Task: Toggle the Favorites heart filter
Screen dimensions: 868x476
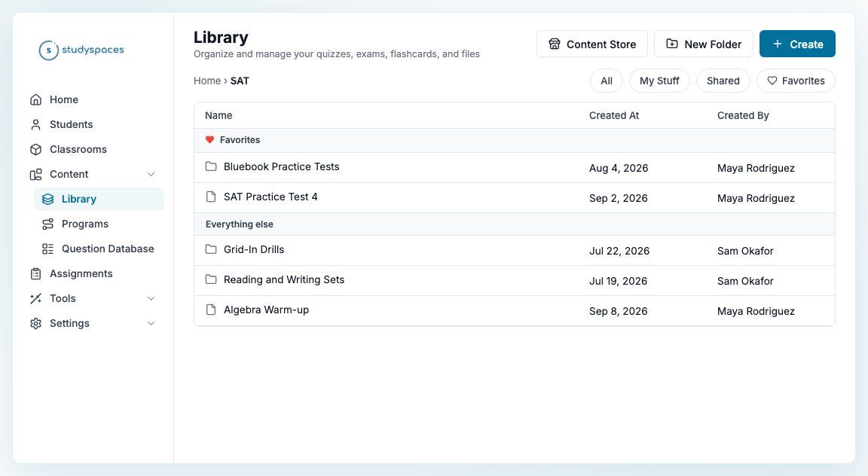Action: point(796,81)
